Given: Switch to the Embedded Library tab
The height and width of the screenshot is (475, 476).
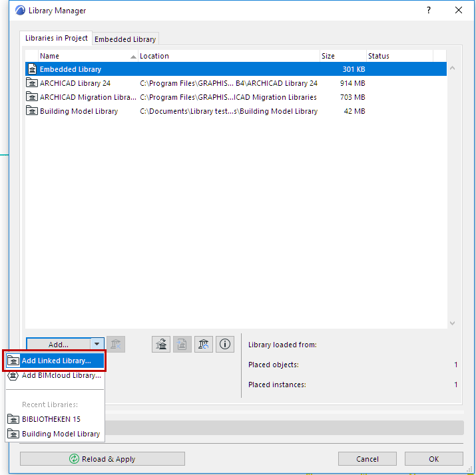Looking at the screenshot, I should click(x=125, y=39).
